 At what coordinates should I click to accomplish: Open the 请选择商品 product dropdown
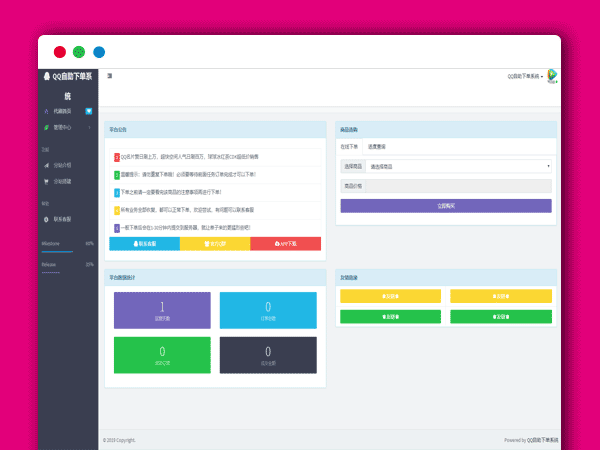click(x=458, y=166)
